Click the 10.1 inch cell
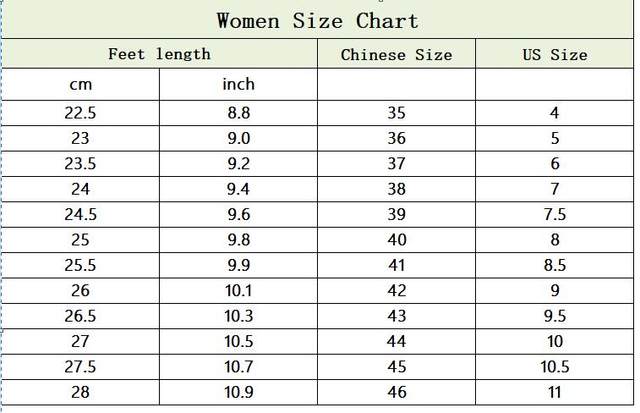 pos(238,291)
